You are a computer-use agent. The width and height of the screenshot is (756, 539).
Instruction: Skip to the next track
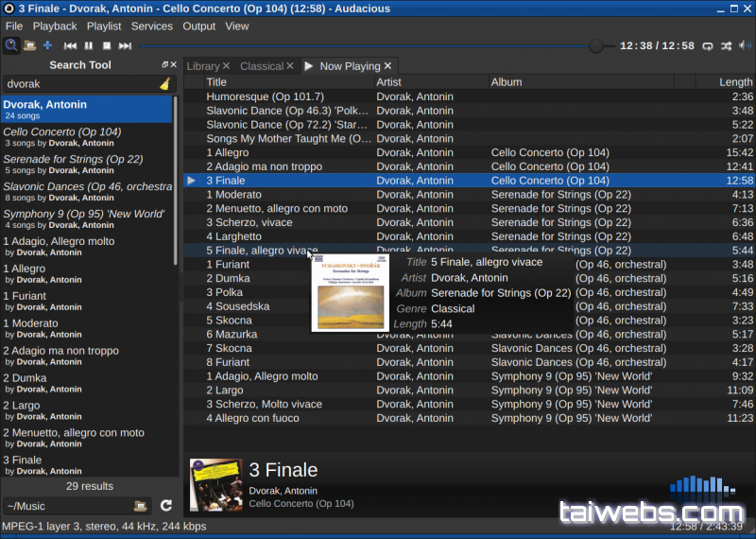(x=125, y=45)
